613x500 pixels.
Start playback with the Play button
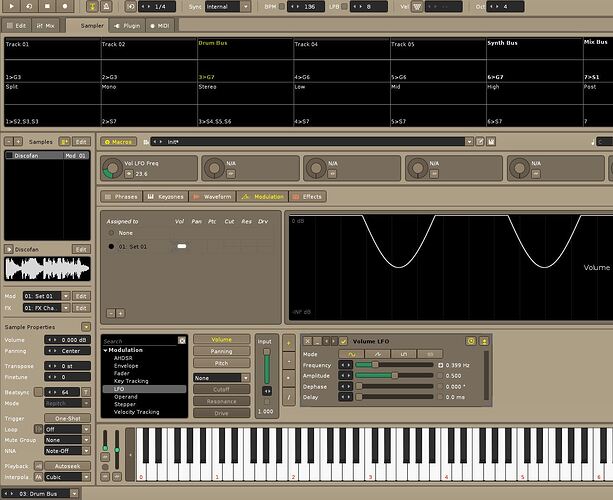coord(11,6)
